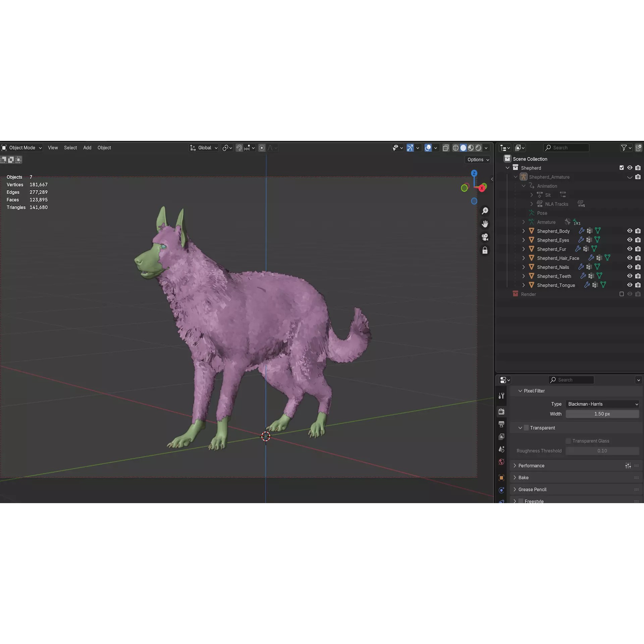Select the Material Preview shading mode

(x=471, y=148)
